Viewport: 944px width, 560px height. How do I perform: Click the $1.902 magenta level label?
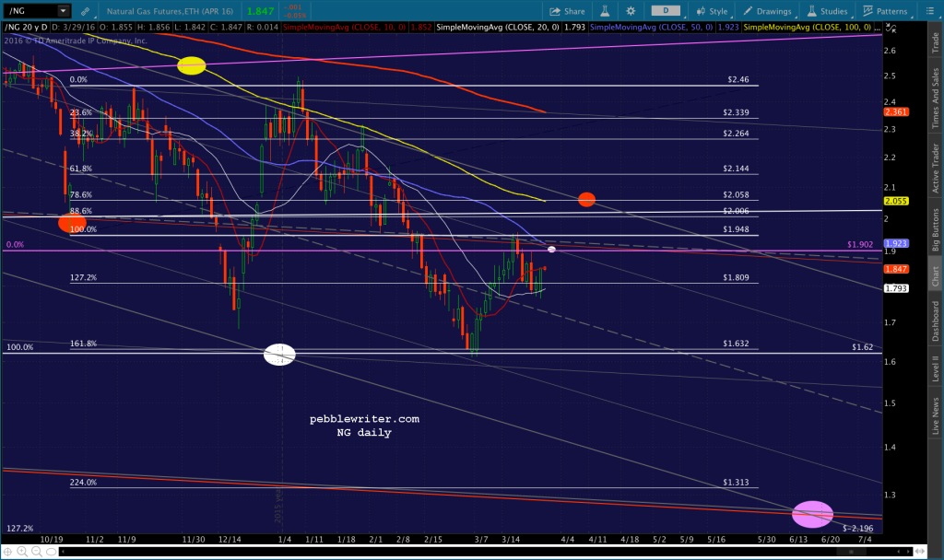tap(860, 244)
